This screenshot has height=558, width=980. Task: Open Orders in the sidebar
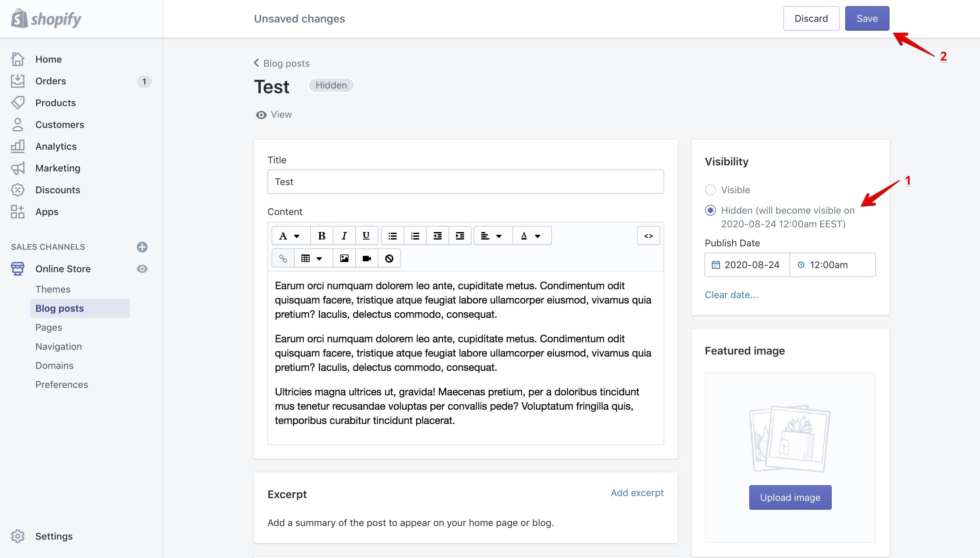pos(50,81)
